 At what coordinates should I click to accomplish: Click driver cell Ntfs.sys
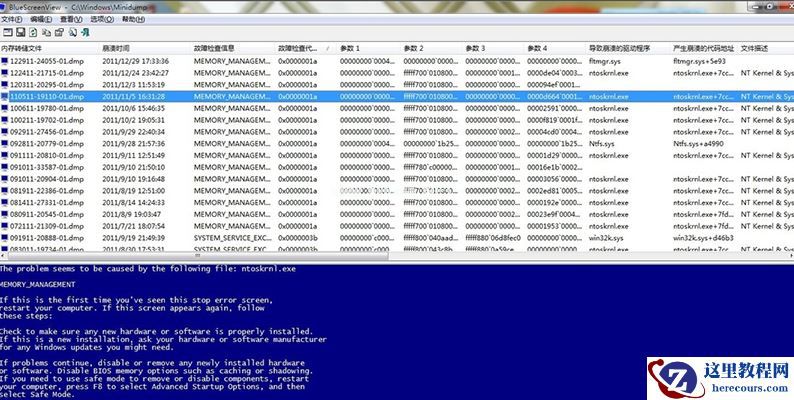tap(602, 144)
